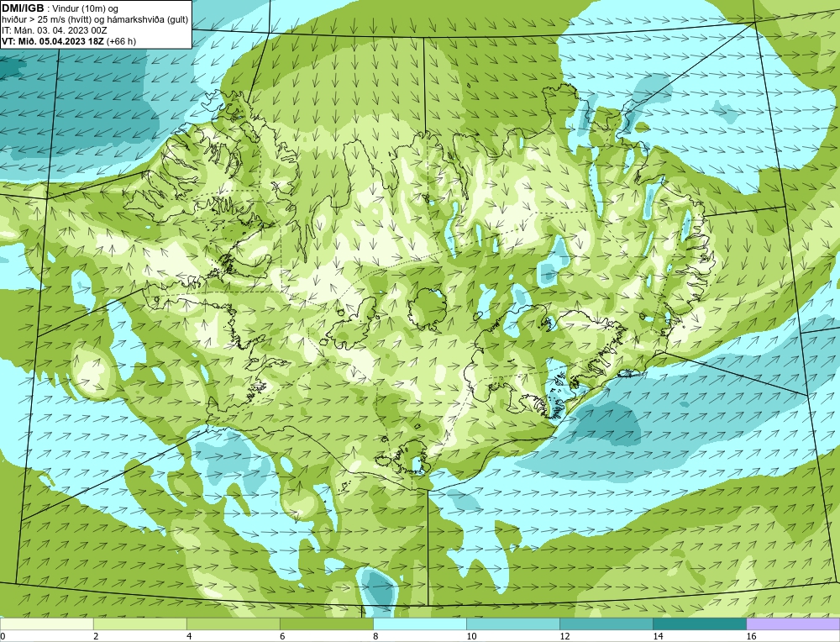Click the legend label '16'

click(x=750, y=636)
